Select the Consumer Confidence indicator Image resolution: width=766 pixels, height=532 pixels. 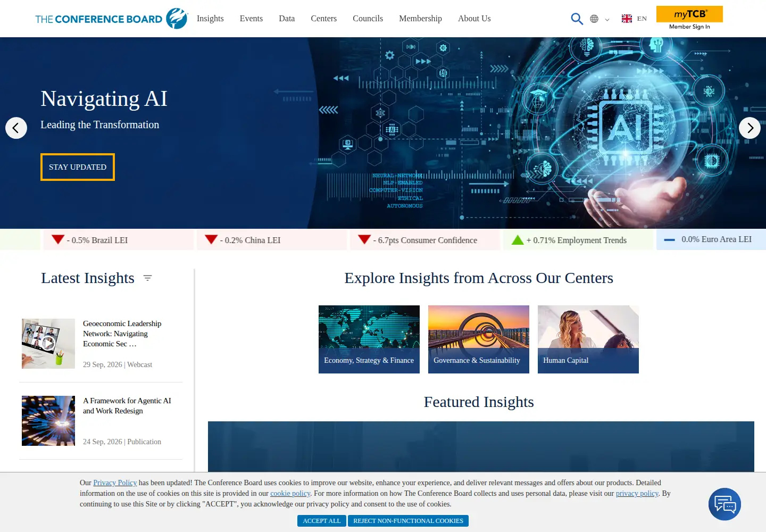click(x=426, y=240)
